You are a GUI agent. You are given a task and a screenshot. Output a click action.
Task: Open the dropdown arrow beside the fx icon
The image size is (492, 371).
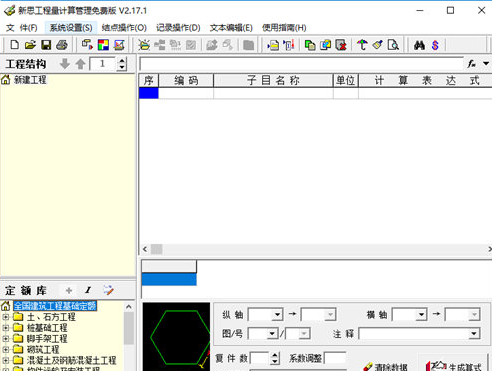(x=486, y=63)
